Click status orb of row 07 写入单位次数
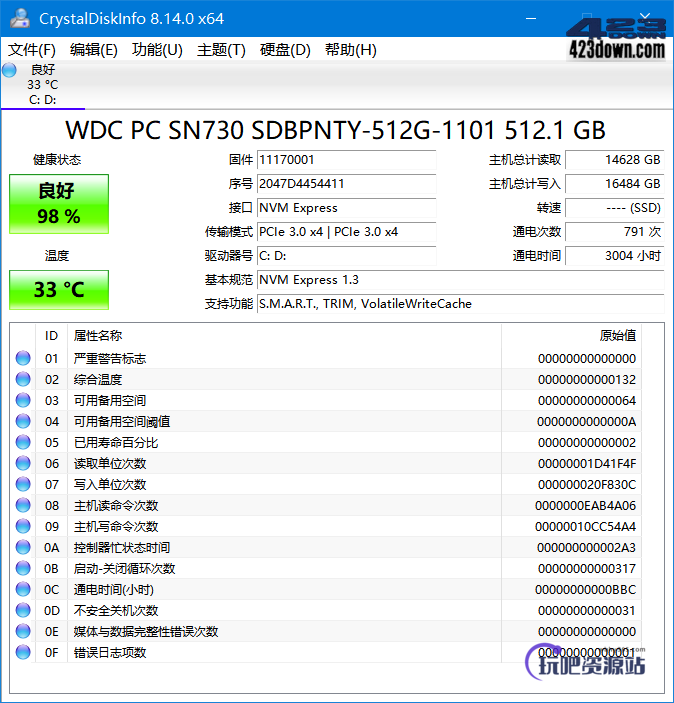674x703 pixels. (x=23, y=484)
